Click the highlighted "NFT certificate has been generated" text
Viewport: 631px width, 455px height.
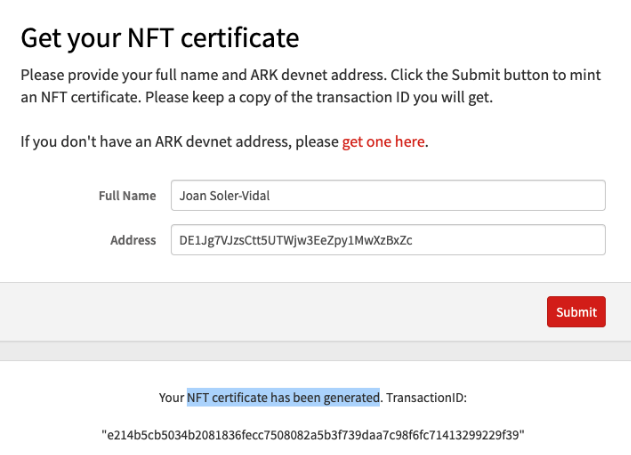283,398
